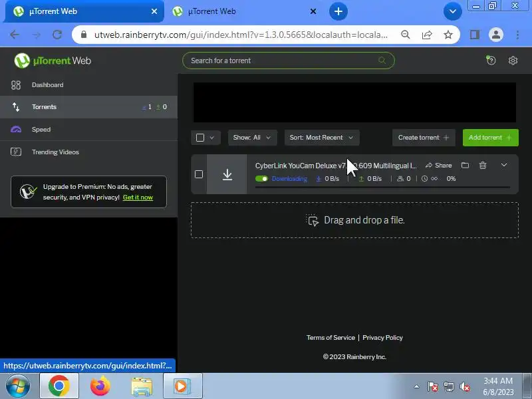Click the Firefox taskbar icon

tap(100, 386)
